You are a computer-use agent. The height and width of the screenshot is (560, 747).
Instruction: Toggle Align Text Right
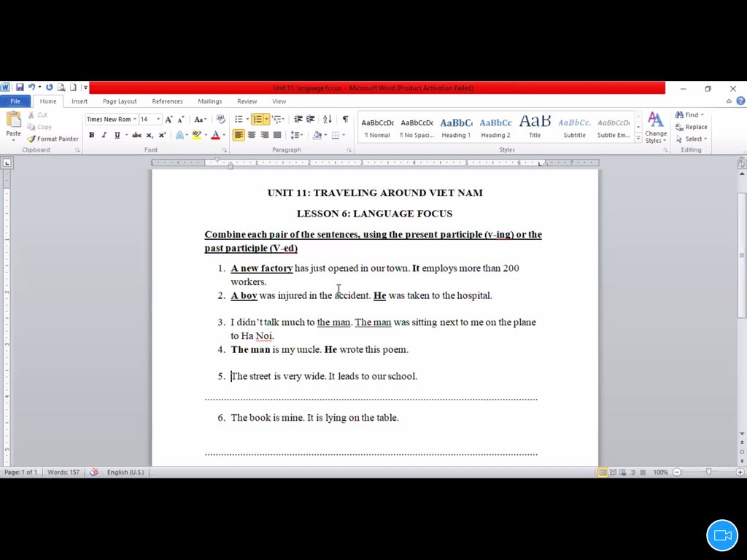[264, 135]
